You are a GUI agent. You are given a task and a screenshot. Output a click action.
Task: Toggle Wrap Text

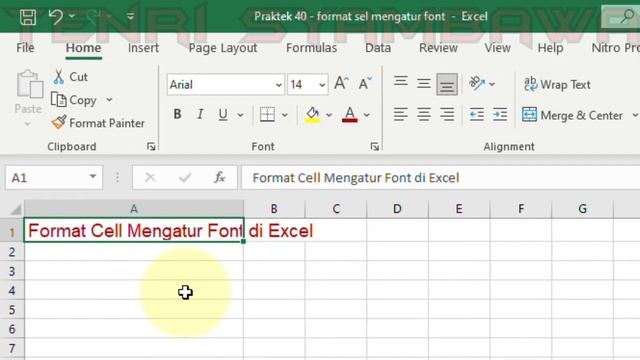[557, 84]
